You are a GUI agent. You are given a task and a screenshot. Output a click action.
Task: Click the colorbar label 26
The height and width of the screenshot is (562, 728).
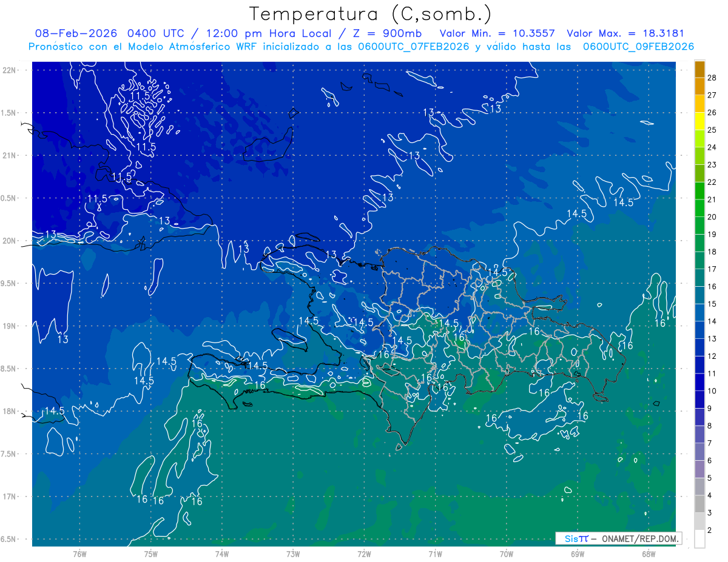point(712,112)
